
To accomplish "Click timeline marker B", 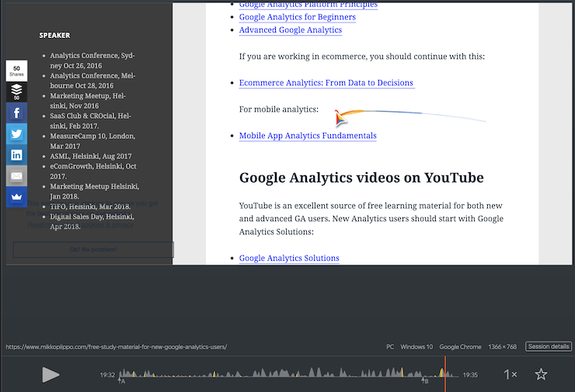I will [425, 381].
